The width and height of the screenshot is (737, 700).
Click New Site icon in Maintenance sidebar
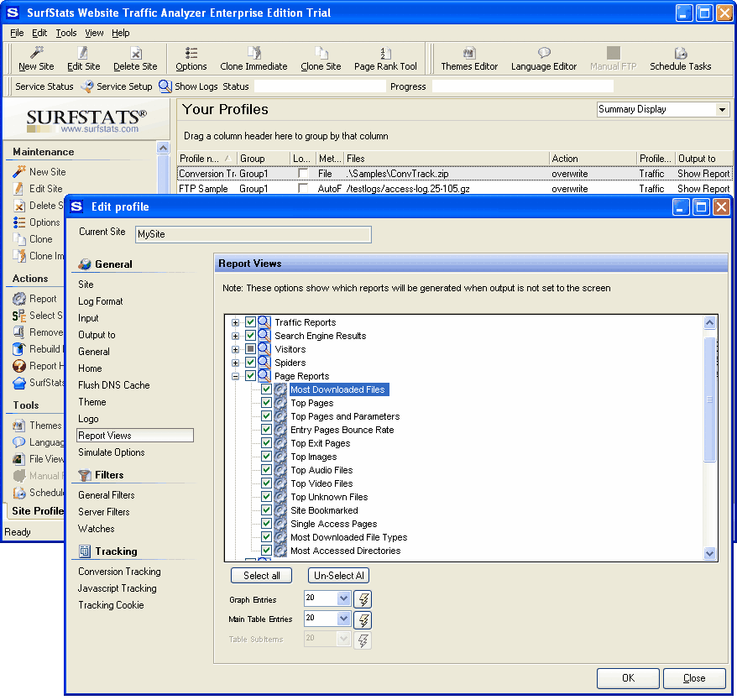tap(19, 171)
